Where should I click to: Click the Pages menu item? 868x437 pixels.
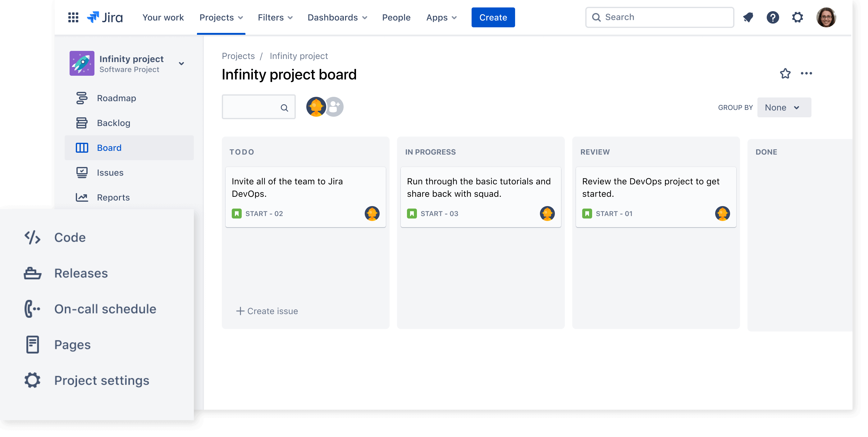click(x=72, y=344)
